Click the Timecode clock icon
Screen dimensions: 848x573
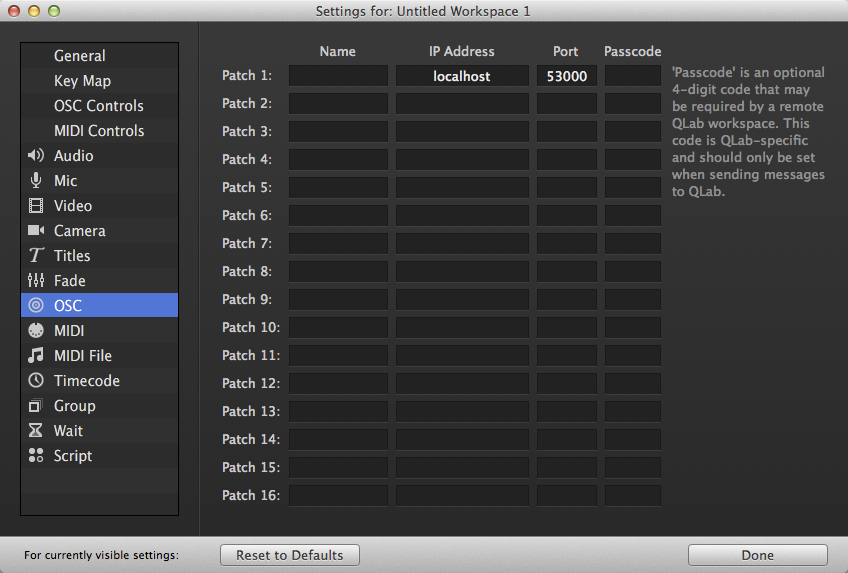pyautogui.click(x=36, y=381)
